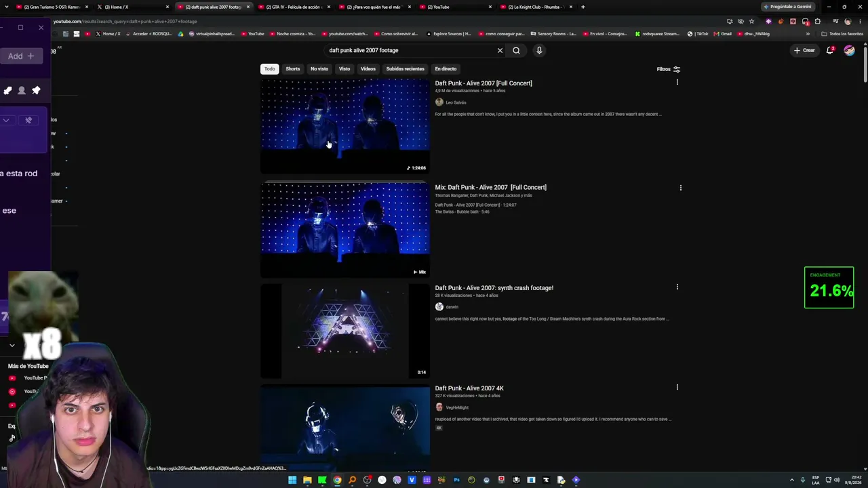Screen dimensions: 868x488
Task: Click the Leo Galván channel name
Action: [x=456, y=102]
